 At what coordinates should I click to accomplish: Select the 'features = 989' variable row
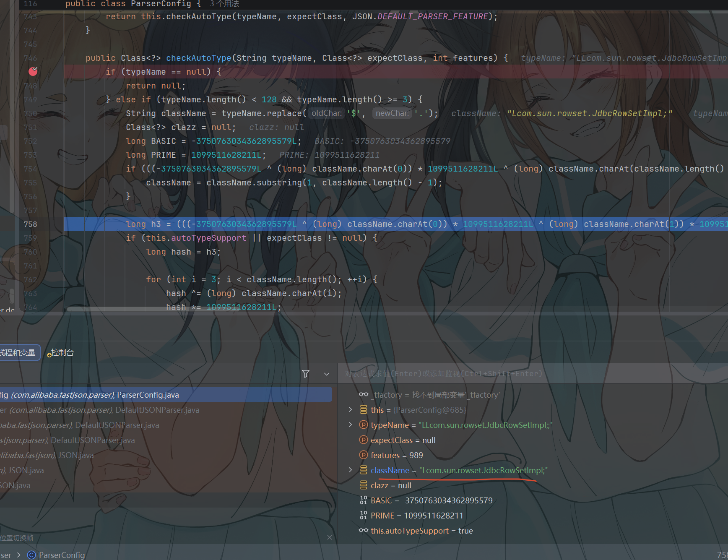[x=533, y=455]
